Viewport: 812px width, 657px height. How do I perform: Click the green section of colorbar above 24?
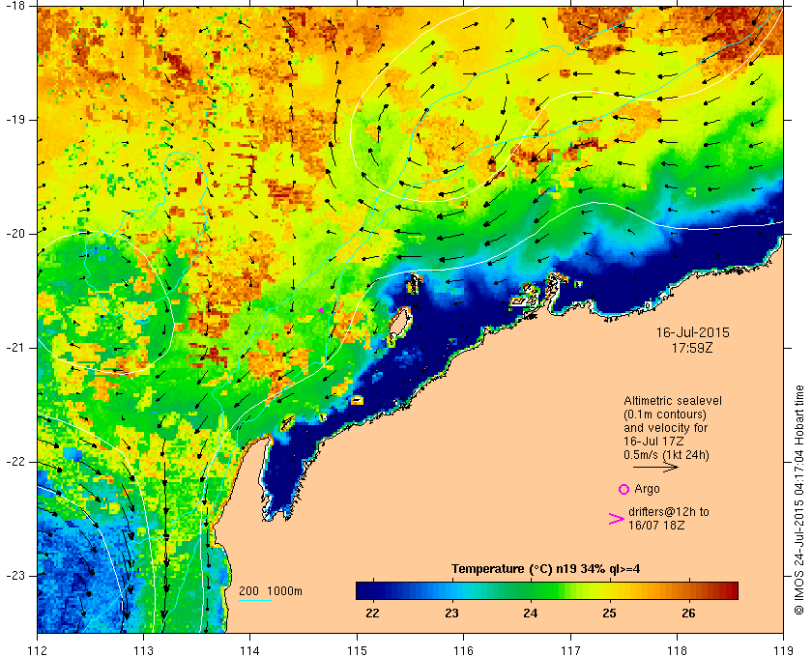tap(531, 590)
